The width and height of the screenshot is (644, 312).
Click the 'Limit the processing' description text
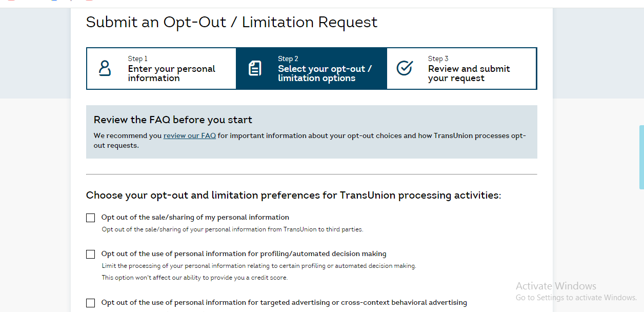click(259, 266)
